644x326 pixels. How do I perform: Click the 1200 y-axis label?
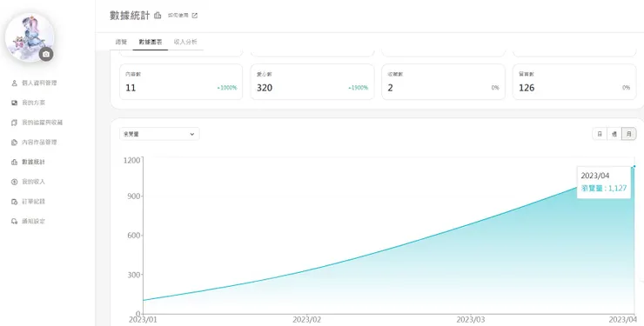pos(131,160)
